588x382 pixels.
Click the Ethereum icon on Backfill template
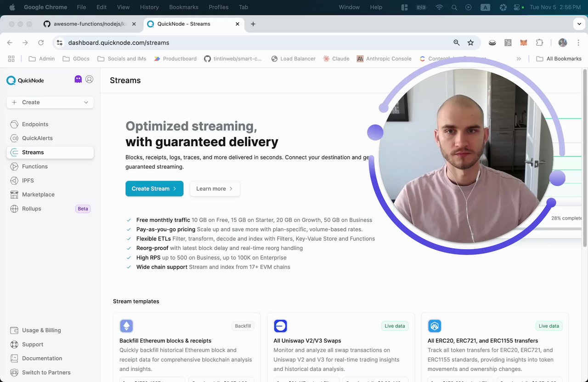126,326
